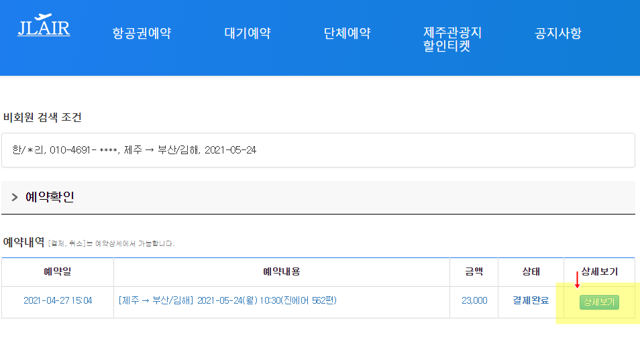
Task: Navigate to the 공지사항 page
Action: (557, 34)
